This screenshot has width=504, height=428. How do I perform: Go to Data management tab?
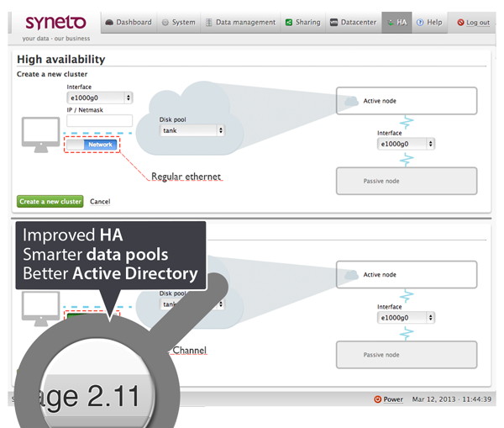240,23
